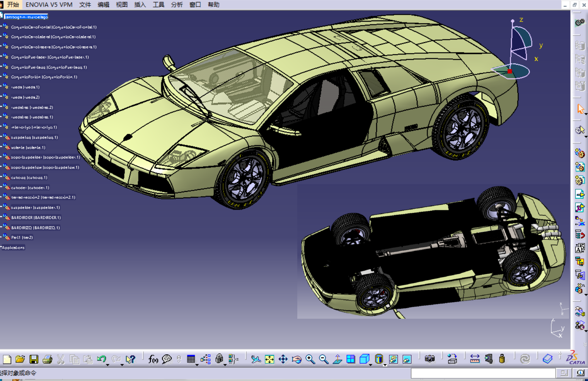Toggle Hide/Show for selected object
The image size is (588, 381).
click(393, 359)
